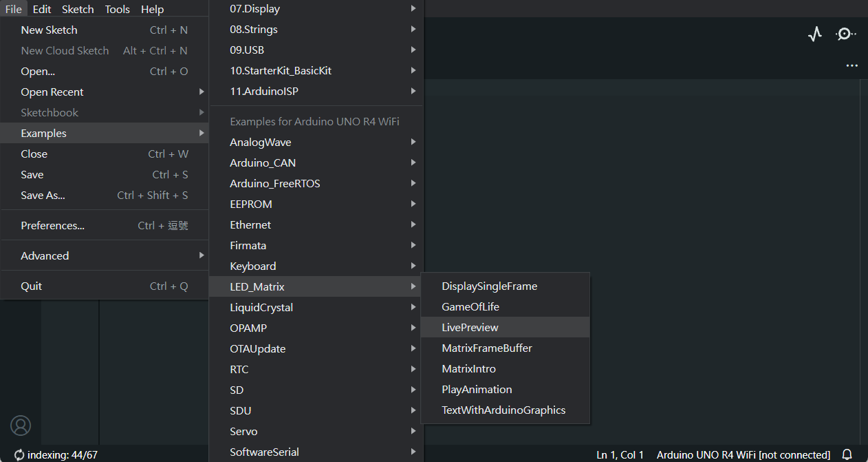Choose Save in the File menu
This screenshot has height=462, width=868.
(105, 175)
